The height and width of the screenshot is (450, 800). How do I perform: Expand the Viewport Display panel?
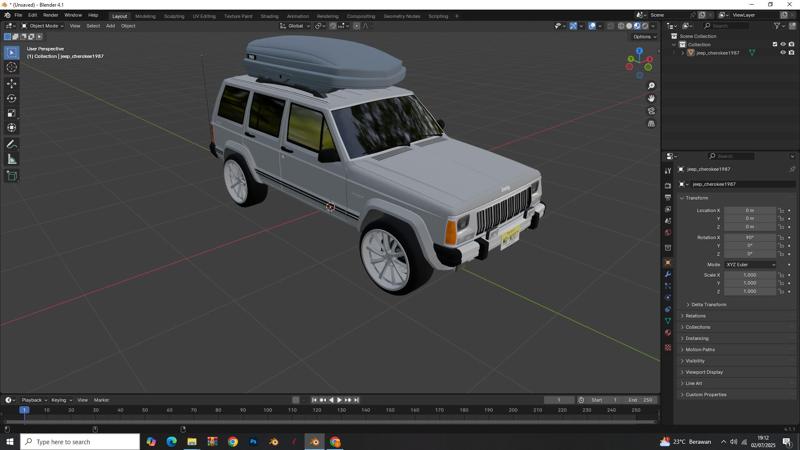[702, 372]
